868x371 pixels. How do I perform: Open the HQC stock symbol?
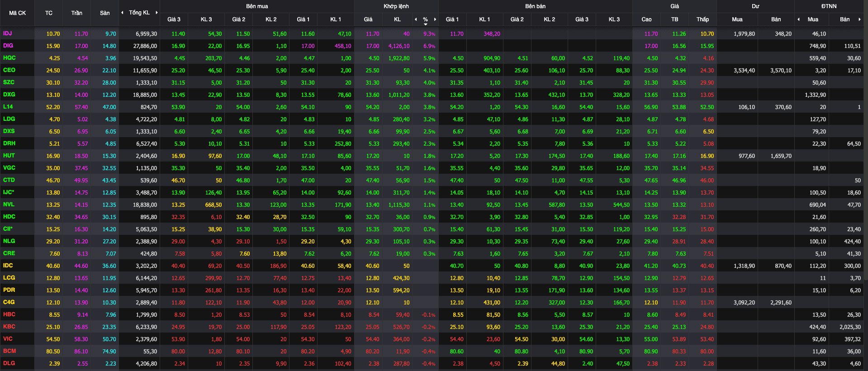[x=9, y=58]
